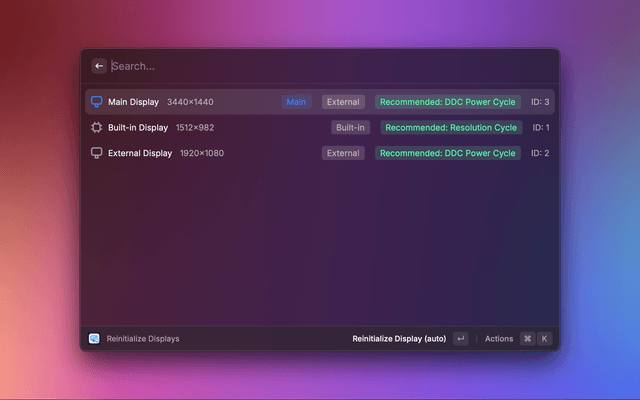
Task: Click the Built-in Display chip icon
Action: 97,128
